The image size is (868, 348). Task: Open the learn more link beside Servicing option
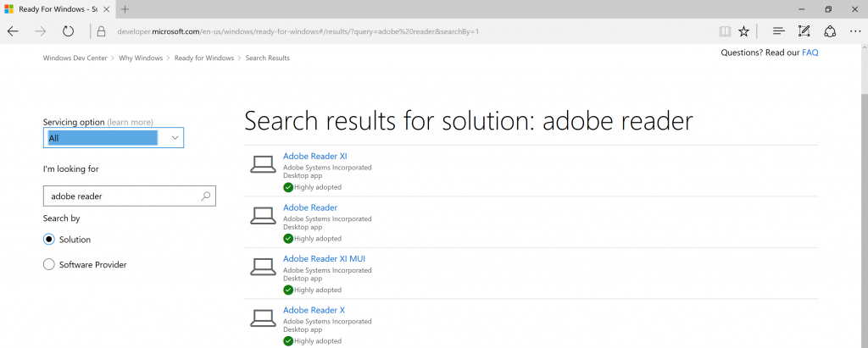pyautogui.click(x=130, y=122)
